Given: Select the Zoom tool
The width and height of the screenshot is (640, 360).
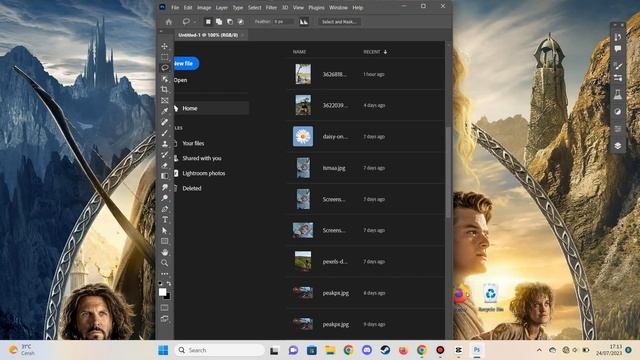Looking at the screenshot, I should click(x=164, y=263).
